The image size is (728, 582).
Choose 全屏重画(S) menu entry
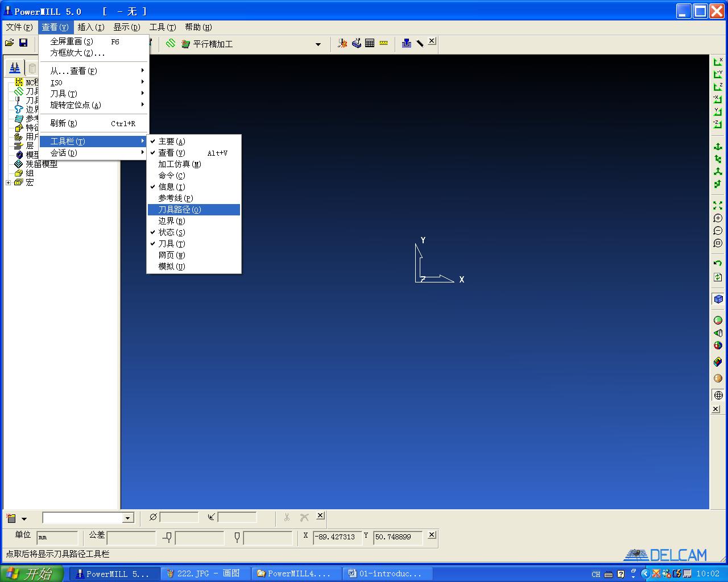click(94, 41)
